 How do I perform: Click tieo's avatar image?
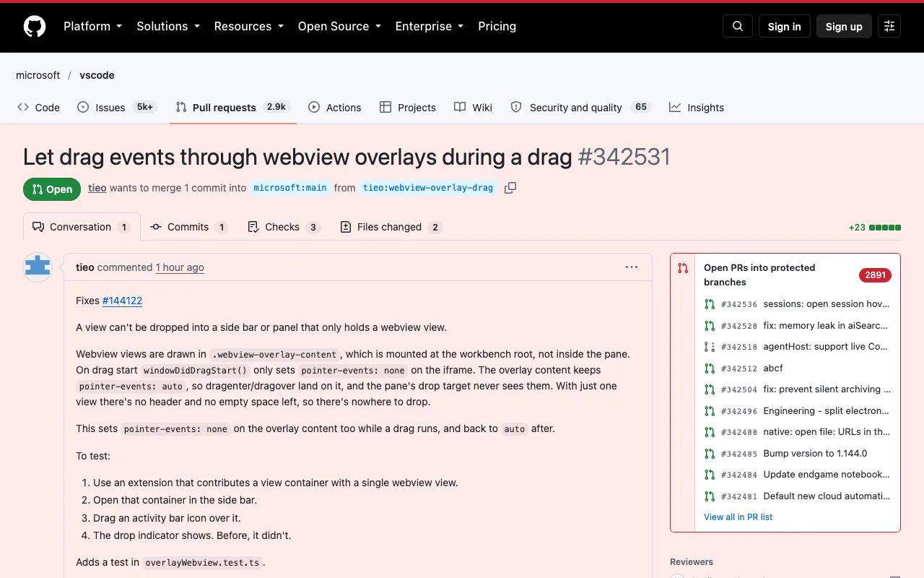pos(38,267)
